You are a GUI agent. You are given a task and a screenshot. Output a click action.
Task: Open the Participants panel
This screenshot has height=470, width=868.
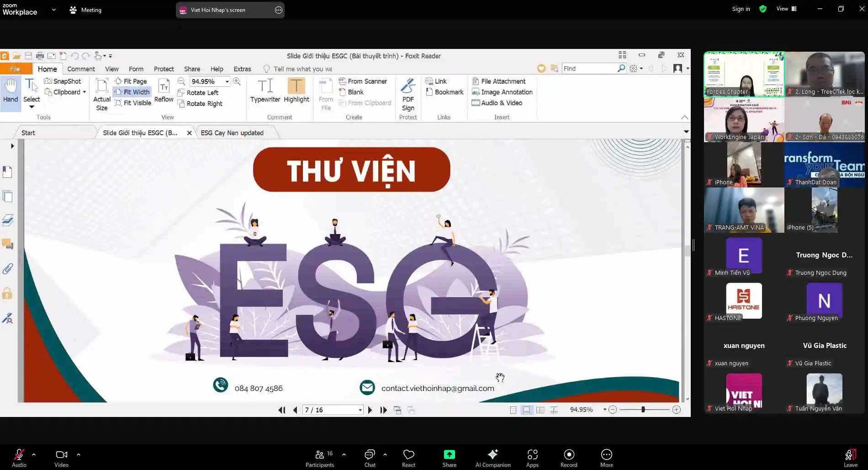pyautogui.click(x=319, y=458)
